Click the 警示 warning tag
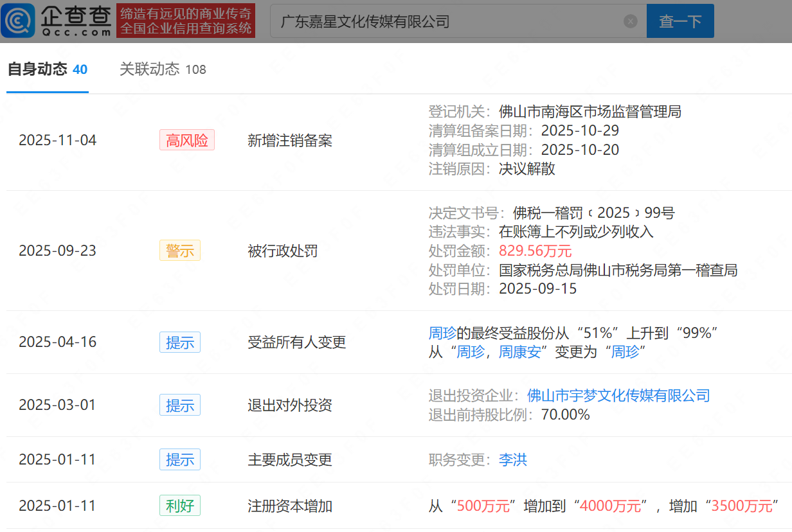Viewport: 792px width, 532px height. point(179,251)
